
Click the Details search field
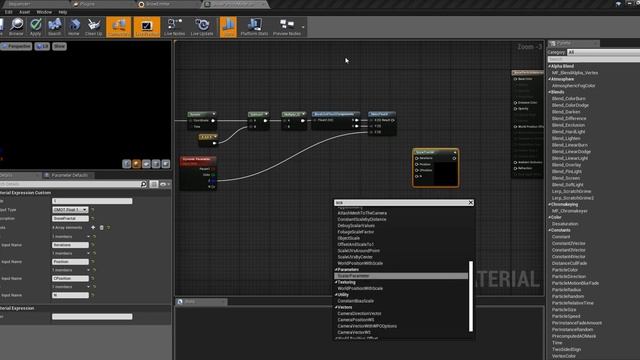70,184
